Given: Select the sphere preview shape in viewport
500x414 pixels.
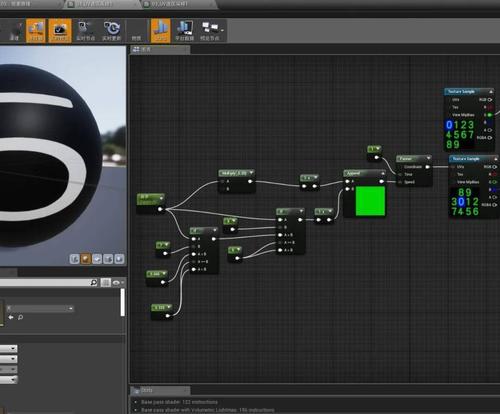Looking at the screenshot, I should pos(86,259).
